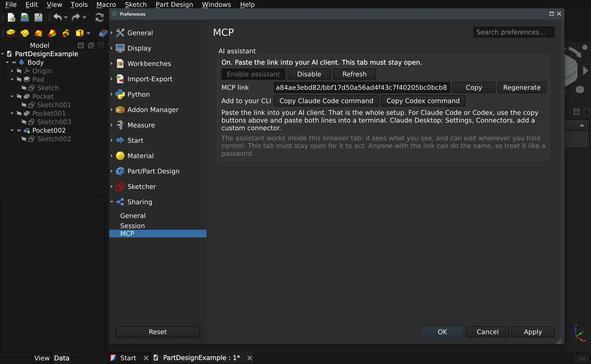
Task: Show the Pad feature via its eye icon
Action: [19, 79]
